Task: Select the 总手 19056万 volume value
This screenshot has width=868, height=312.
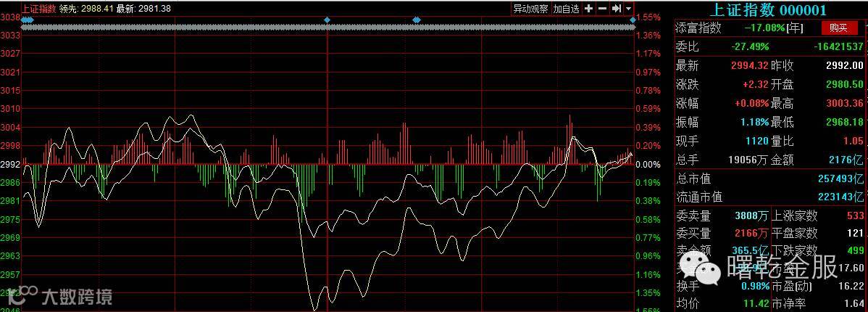Action: (748, 160)
